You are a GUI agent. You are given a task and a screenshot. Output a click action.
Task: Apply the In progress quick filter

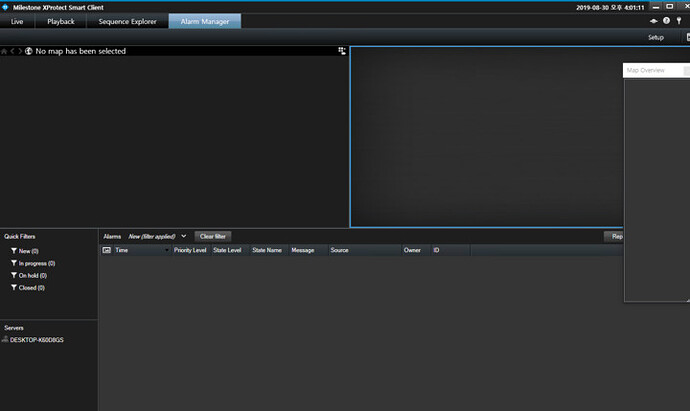[36, 263]
